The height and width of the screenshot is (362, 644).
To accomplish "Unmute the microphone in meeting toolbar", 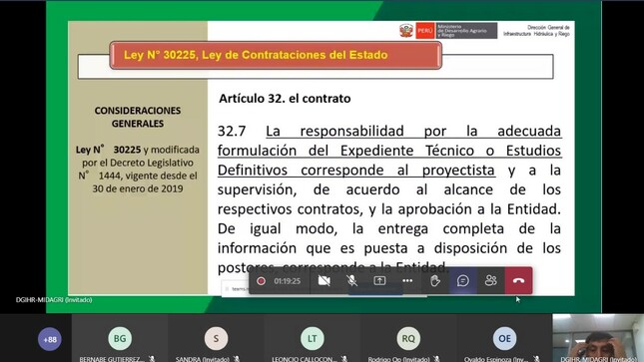I will click(351, 281).
